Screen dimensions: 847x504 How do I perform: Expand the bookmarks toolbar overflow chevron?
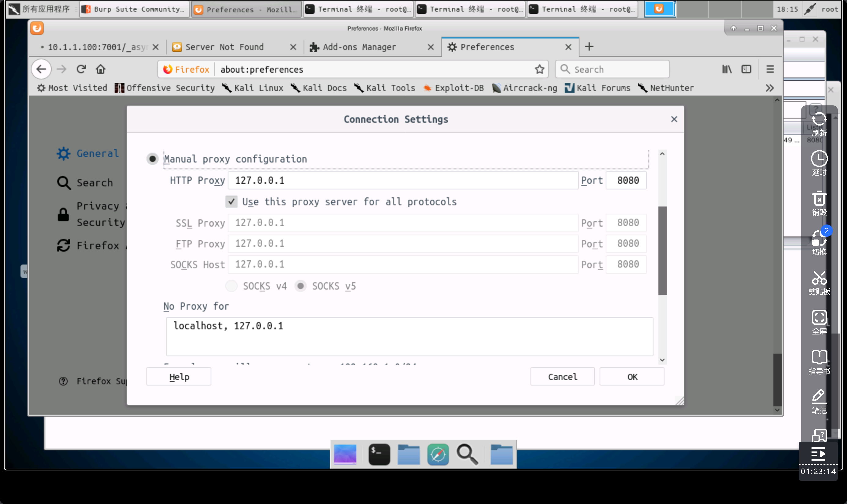770,88
